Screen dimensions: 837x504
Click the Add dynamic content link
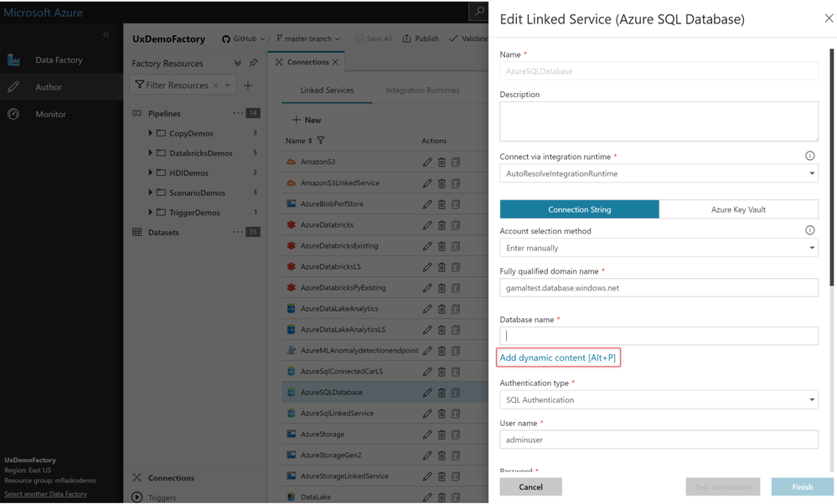coord(558,357)
